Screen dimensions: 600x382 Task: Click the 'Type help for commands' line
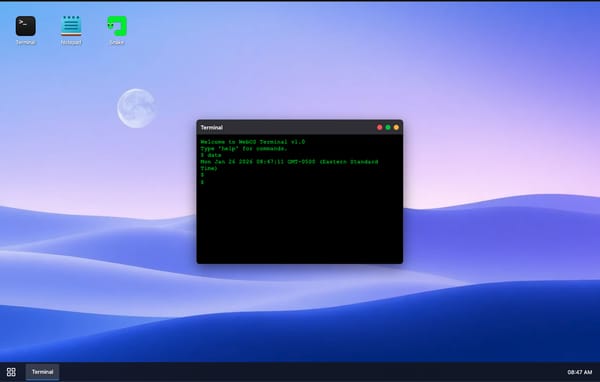[x=244, y=149]
